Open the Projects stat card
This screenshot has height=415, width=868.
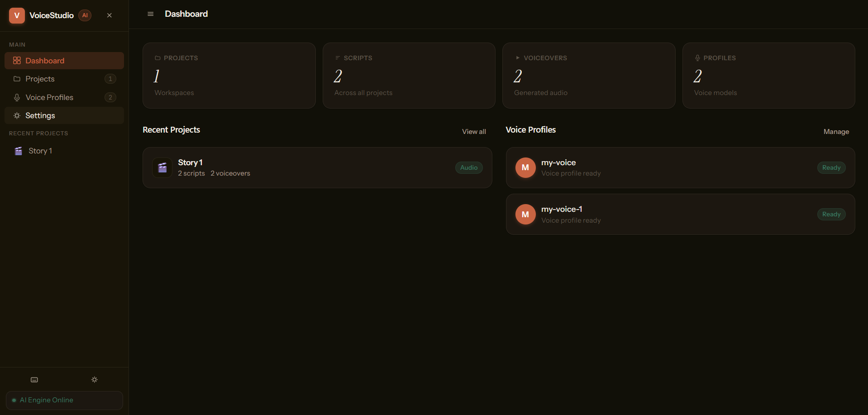(x=229, y=76)
